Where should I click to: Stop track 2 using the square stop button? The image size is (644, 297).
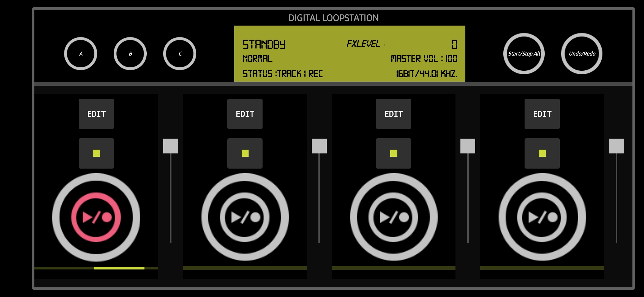coord(245,153)
